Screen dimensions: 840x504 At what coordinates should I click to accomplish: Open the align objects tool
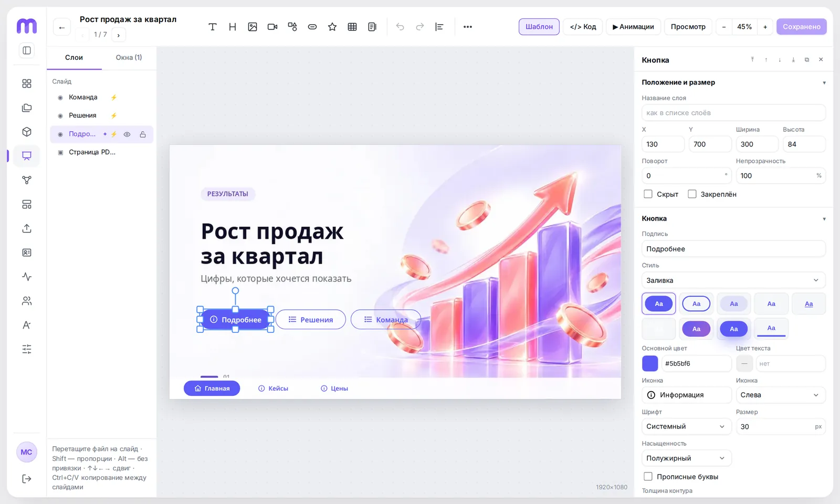[x=439, y=27]
